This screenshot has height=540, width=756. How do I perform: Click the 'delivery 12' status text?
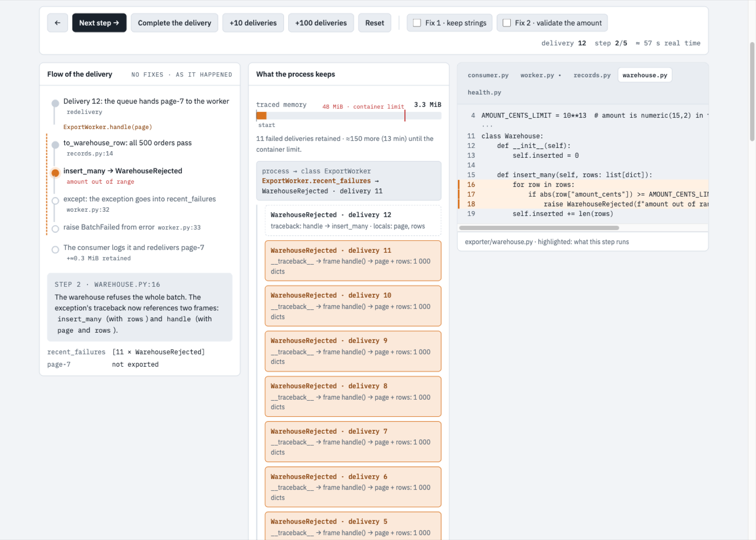564,43
